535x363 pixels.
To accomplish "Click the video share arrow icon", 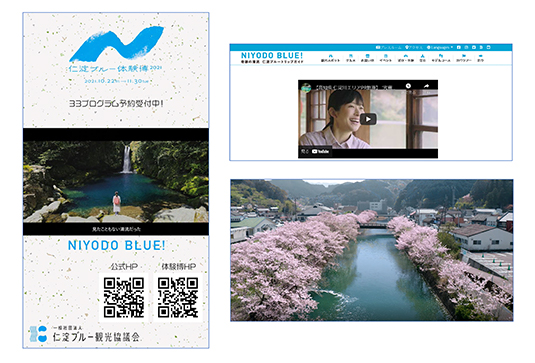I will (x=426, y=86).
